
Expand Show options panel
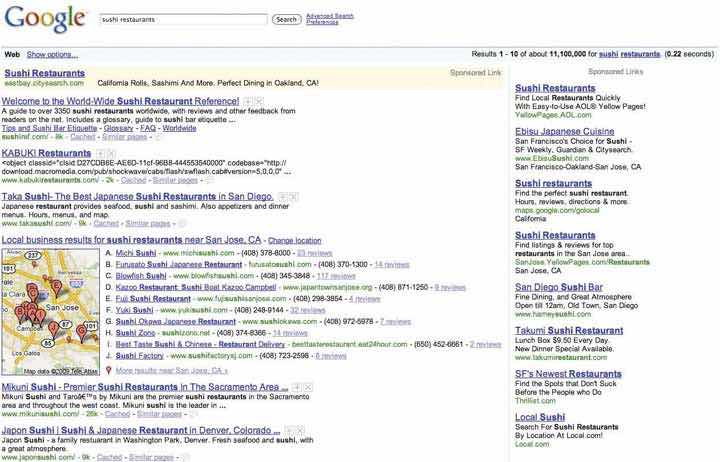pos(52,54)
